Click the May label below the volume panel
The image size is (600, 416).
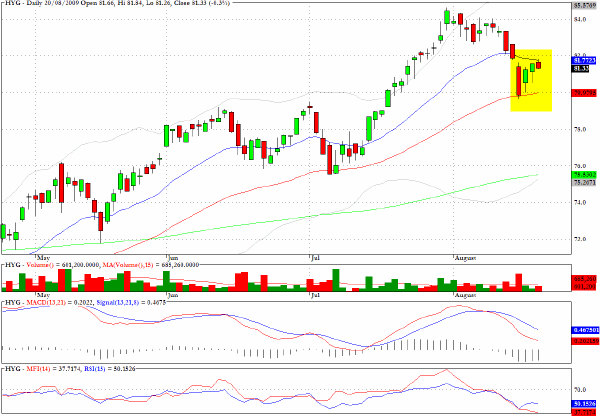tap(42, 295)
